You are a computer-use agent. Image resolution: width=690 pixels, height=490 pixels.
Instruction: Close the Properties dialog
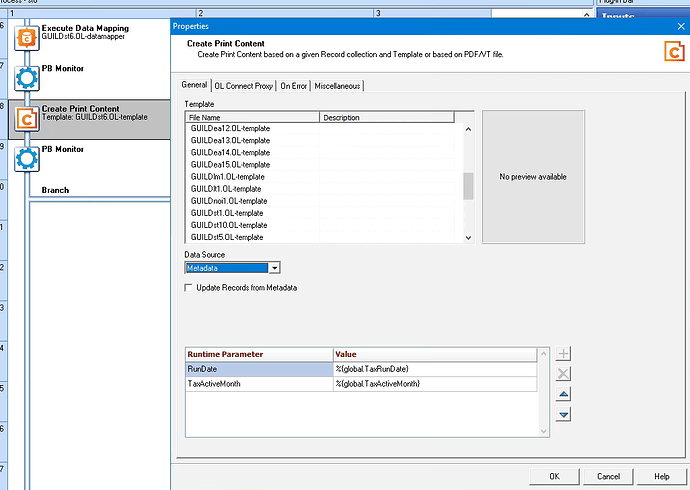click(681, 27)
